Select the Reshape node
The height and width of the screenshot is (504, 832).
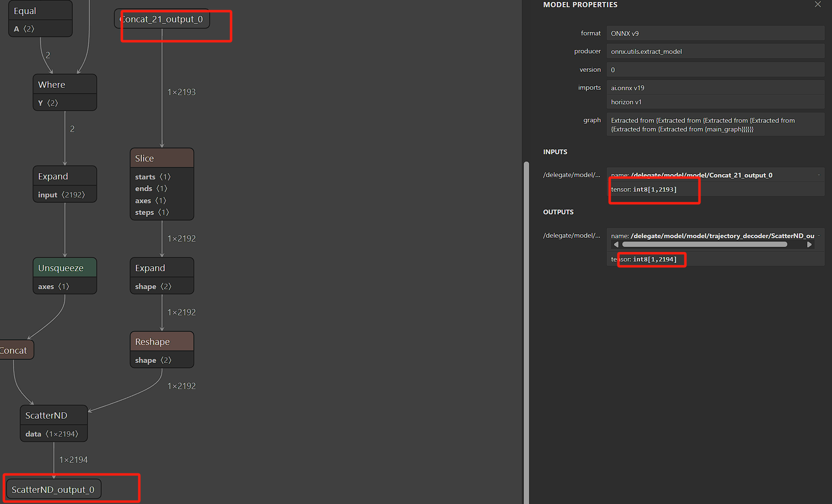[162, 342]
